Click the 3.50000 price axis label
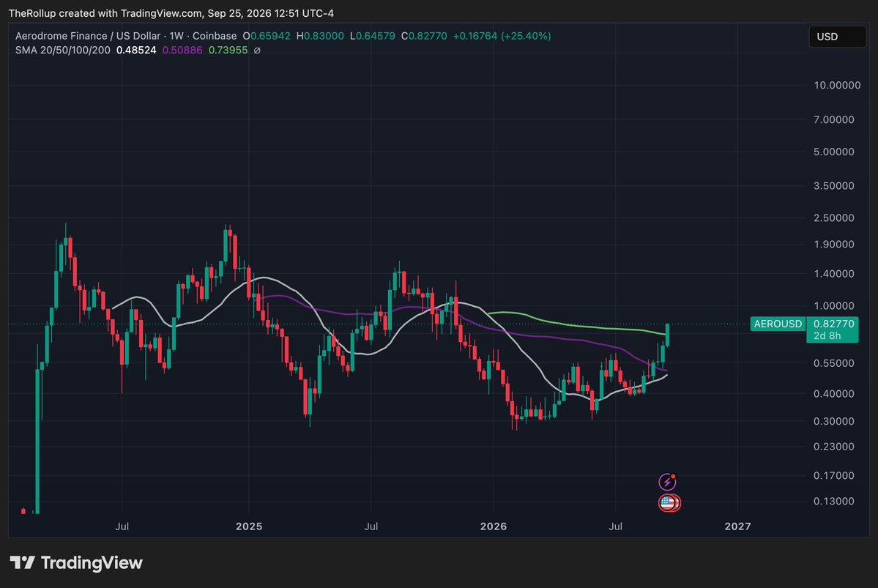Image resolution: width=878 pixels, height=588 pixels. 834,185
